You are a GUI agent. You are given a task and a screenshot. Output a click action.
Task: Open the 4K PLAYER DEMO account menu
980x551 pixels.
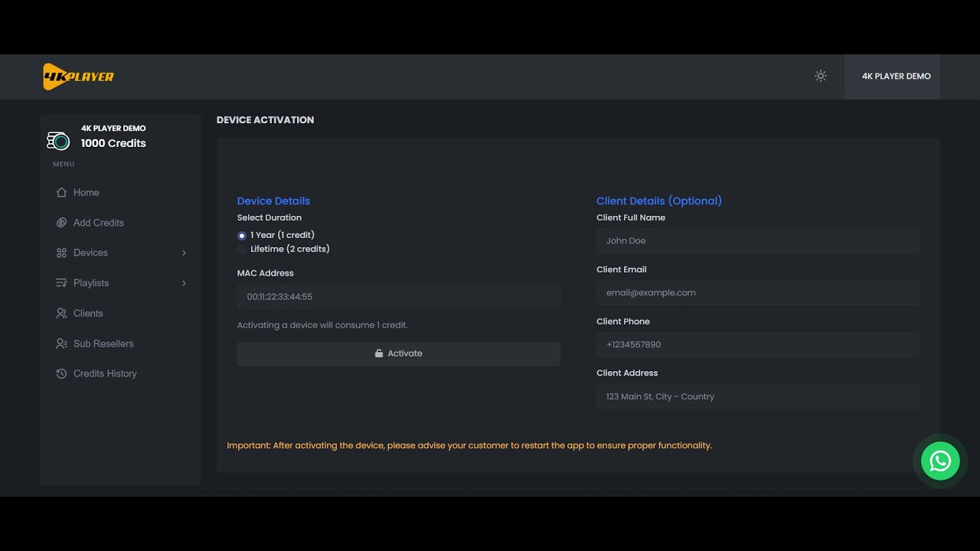892,77
